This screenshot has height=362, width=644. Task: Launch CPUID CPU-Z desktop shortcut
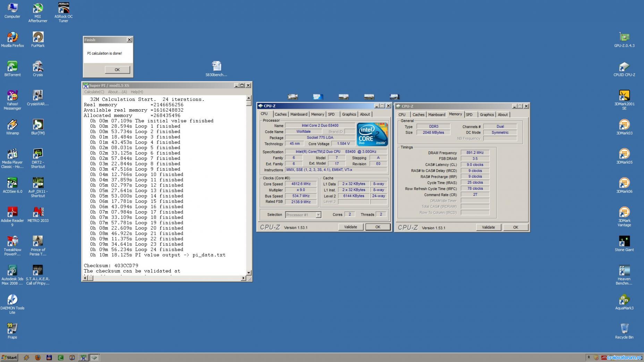pos(624,69)
